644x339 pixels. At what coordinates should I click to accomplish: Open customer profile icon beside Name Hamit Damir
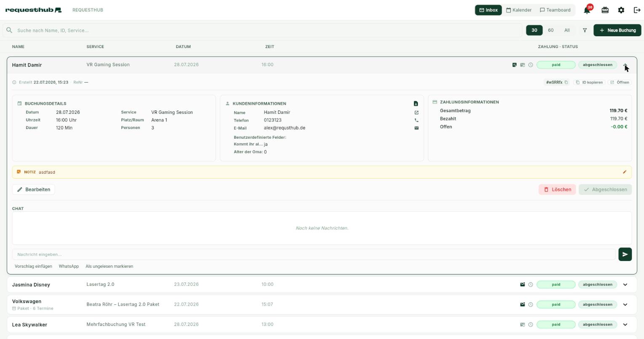click(x=417, y=113)
